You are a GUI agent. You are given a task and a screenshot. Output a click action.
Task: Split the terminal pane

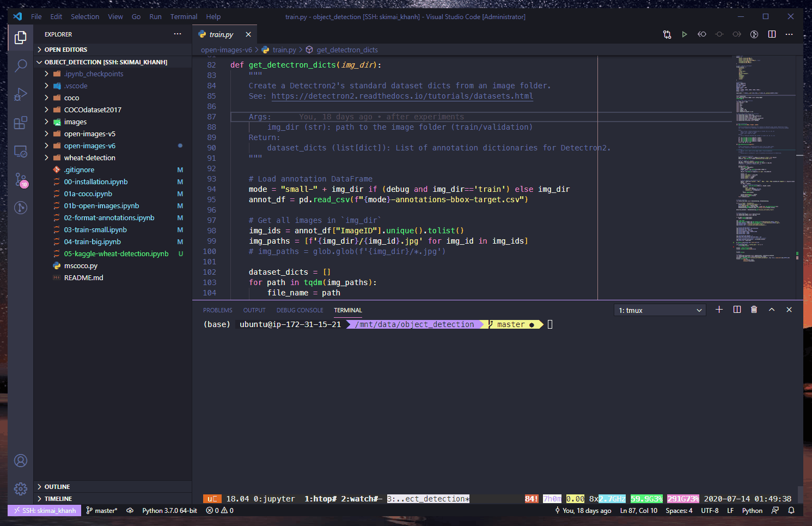pos(737,310)
